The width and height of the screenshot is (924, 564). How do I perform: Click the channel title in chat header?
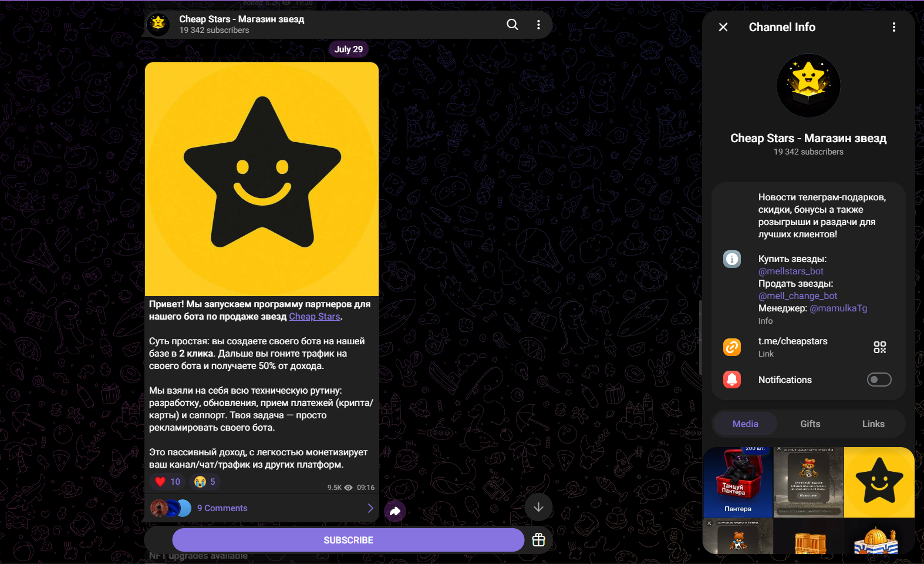click(x=242, y=19)
